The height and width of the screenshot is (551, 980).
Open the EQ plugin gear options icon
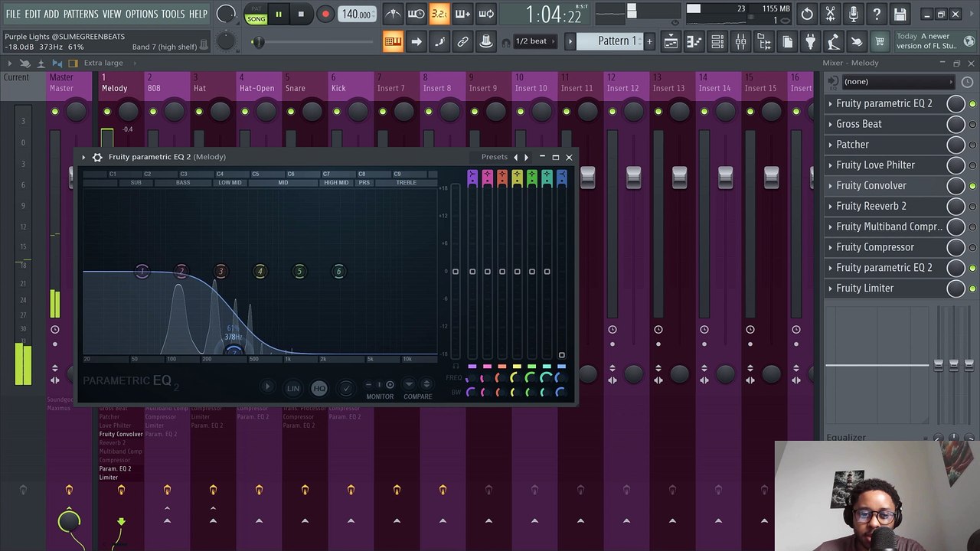pyautogui.click(x=97, y=157)
